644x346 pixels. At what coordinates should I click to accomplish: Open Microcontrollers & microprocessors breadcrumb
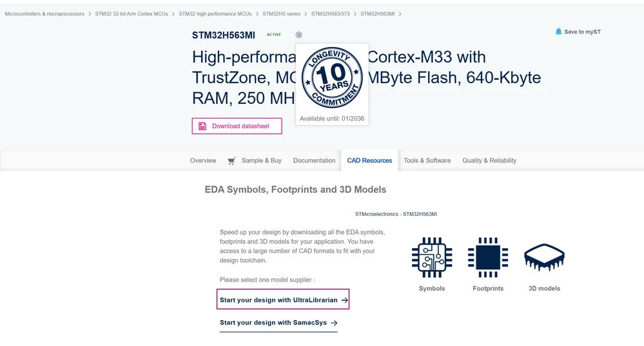click(x=44, y=14)
